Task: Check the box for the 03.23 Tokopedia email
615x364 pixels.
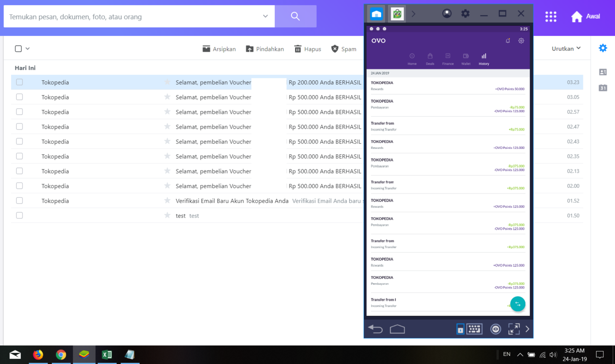Action: pos(19,82)
